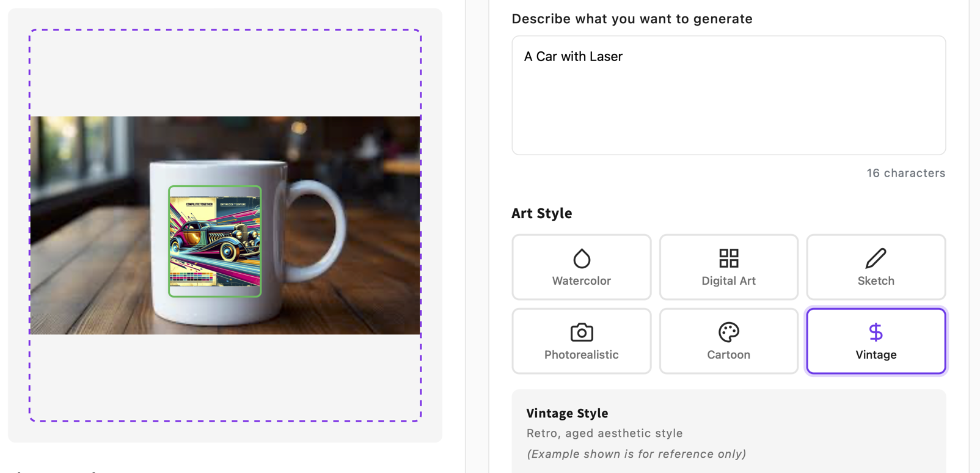
Task: Click the 16 characters counter label
Action: [x=906, y=173]
